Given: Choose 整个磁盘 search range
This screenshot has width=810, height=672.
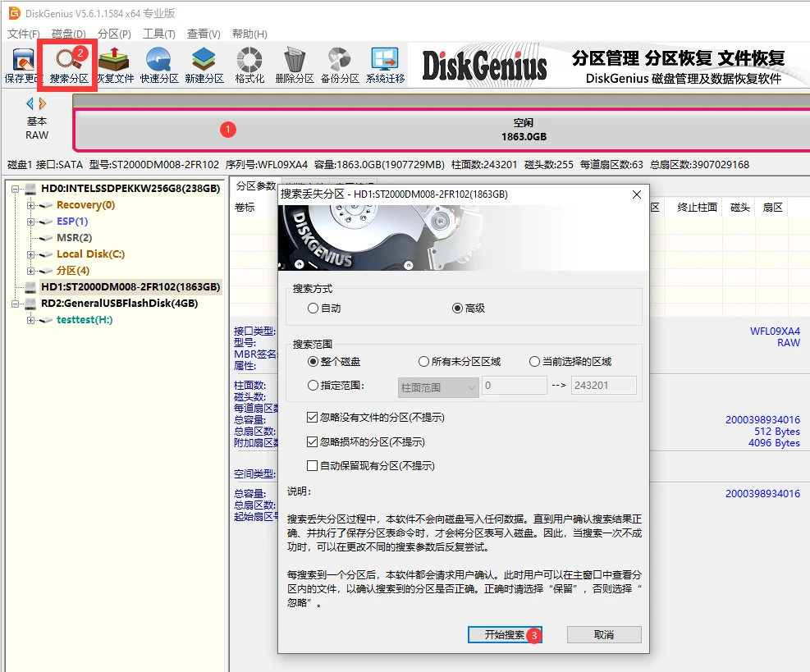Looking at the screenshot, I should [334, 362].
